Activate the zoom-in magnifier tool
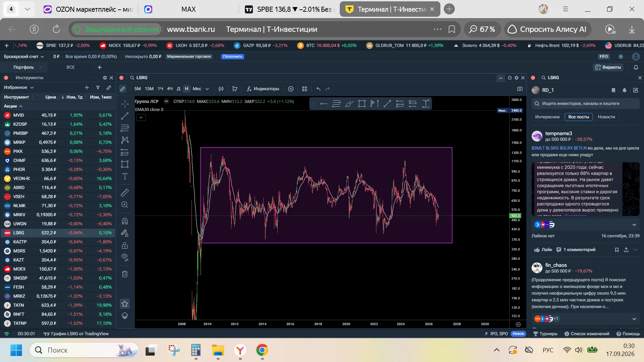This screenshot has width=644, height=362. click(x=125, y=205)
